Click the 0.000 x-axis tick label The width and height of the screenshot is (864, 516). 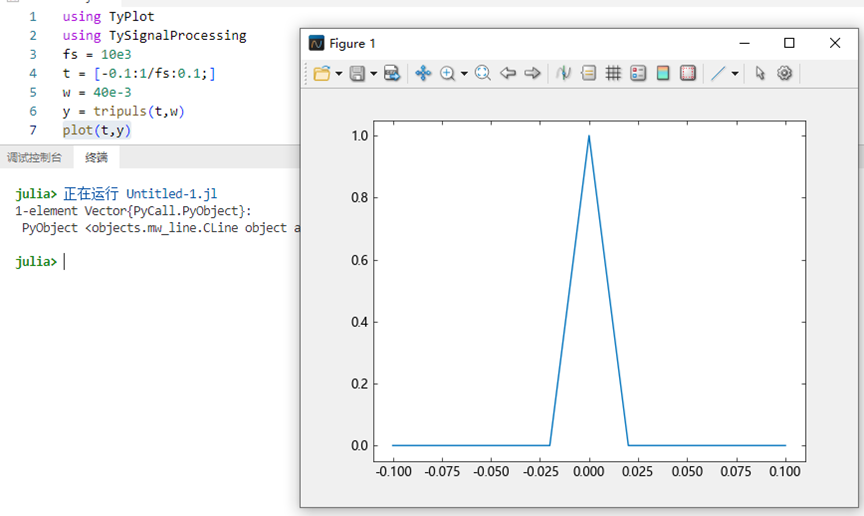point(588,472)
